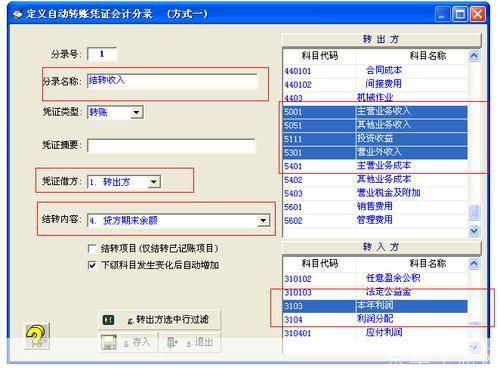
Task: Select row 5111 投资收益
Action: click(x=375, y=139)
